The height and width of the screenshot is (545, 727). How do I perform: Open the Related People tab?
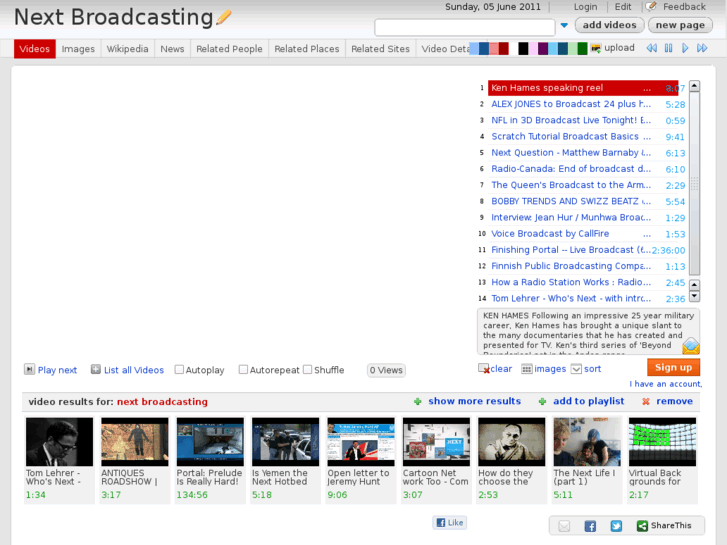click(x=229, y=49)
